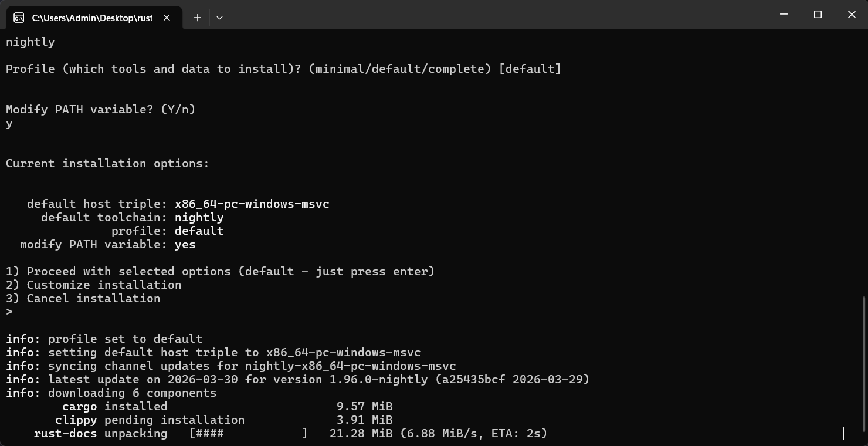Screen dimensions: 868x446
Task: Click the 'clippy pending installation' status line
Action: pyautogui.click(x=150, y=420)
